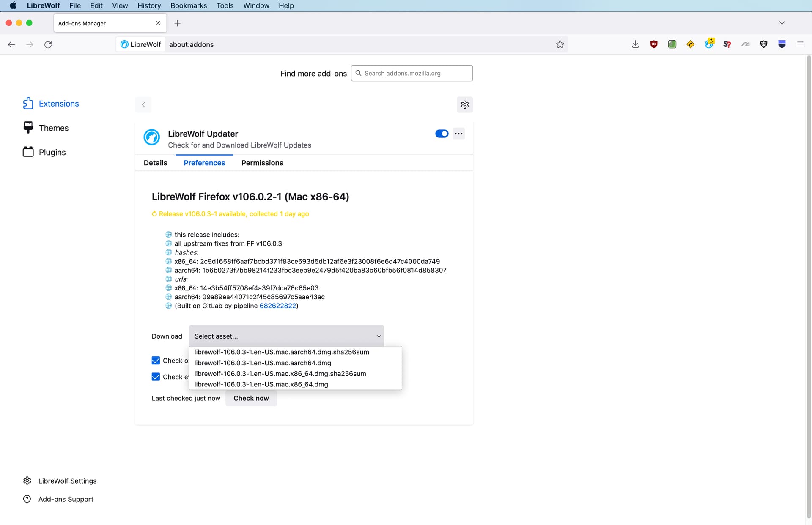Open the Privacy Badger shield extension
Screen dimensions: 812x525
tap(764, 44)
